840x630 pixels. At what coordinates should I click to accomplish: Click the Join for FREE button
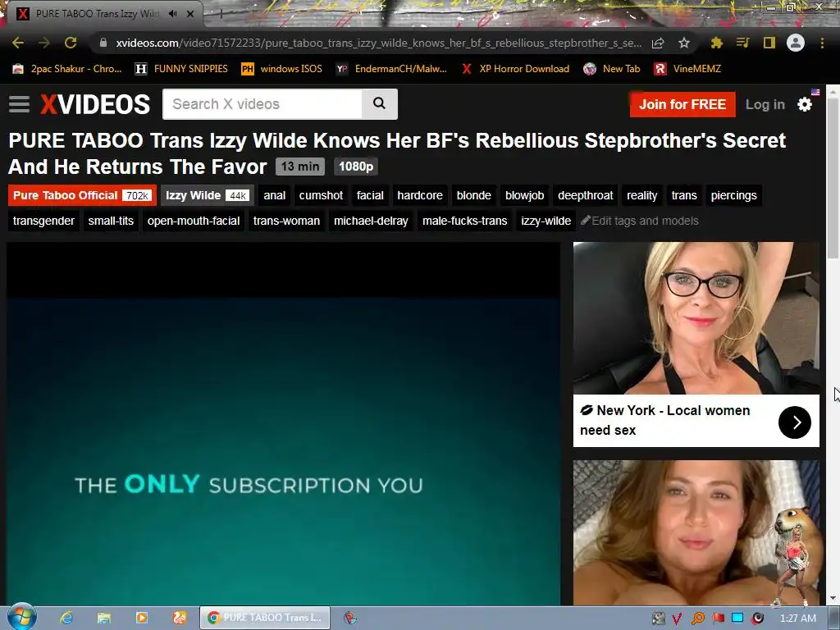tap(682, 104)
